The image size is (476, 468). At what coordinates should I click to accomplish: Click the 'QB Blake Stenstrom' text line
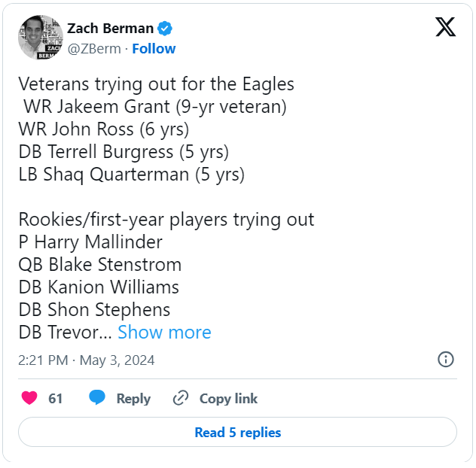pos(99,265)
